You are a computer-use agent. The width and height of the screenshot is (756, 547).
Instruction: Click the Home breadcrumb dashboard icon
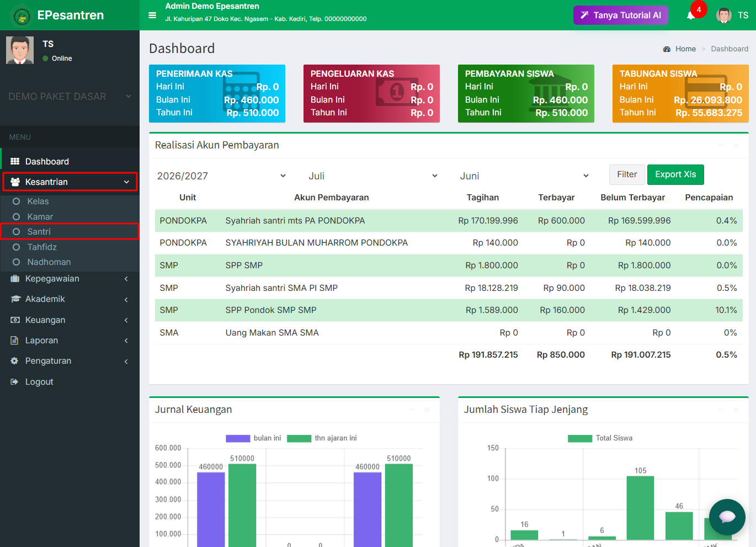coord(667,49)
